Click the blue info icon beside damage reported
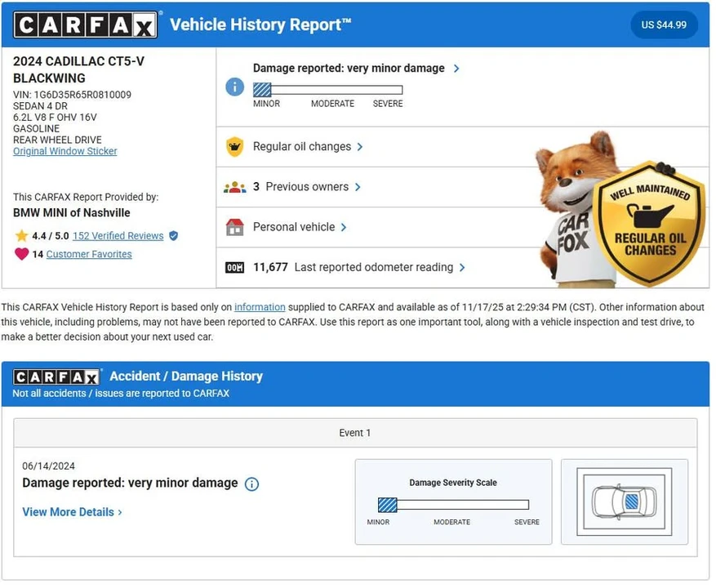Screen dimensions: 716x588 pos(236,87)
